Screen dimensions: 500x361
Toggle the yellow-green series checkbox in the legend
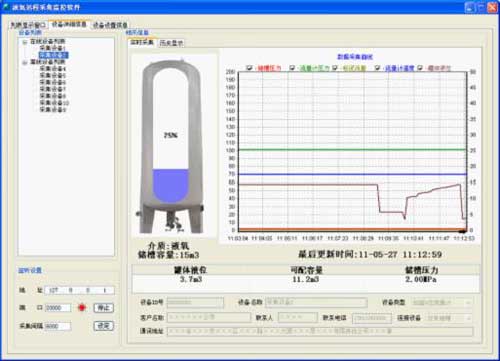335,68
